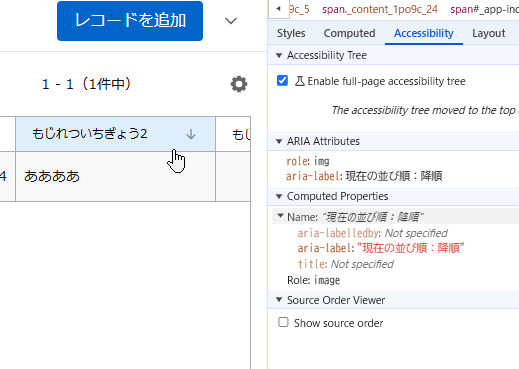The image size is (519, 369).
Task: Collapse the ARIA Attributes section
Action: pos(279,141)
